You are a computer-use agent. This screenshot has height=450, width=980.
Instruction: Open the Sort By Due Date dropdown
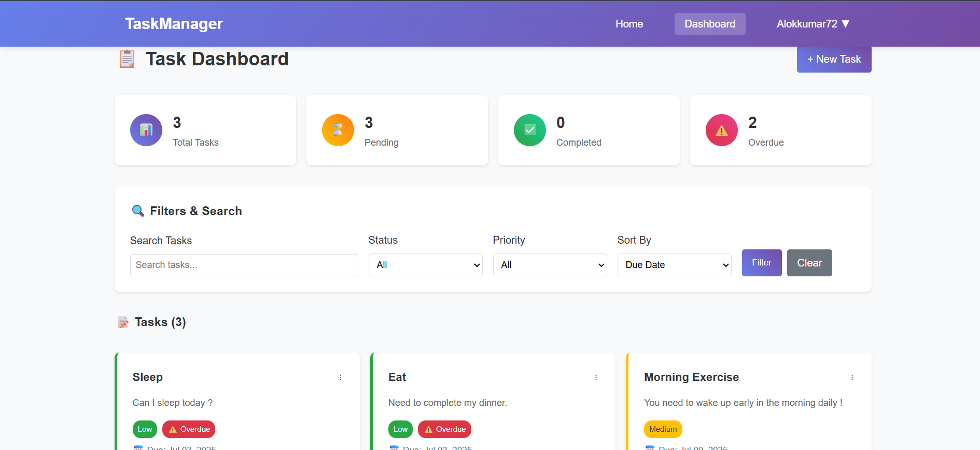(674, 265)
